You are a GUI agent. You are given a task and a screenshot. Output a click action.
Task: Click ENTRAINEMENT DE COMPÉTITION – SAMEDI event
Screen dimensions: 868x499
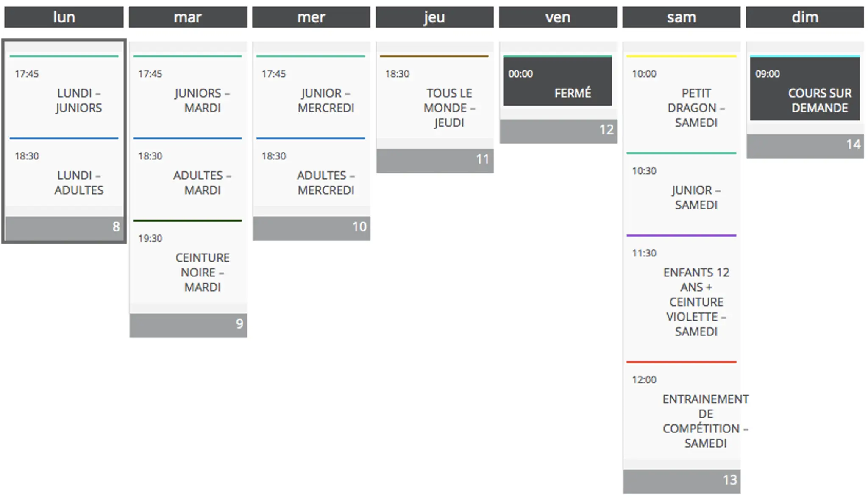[x=705, y=421]
